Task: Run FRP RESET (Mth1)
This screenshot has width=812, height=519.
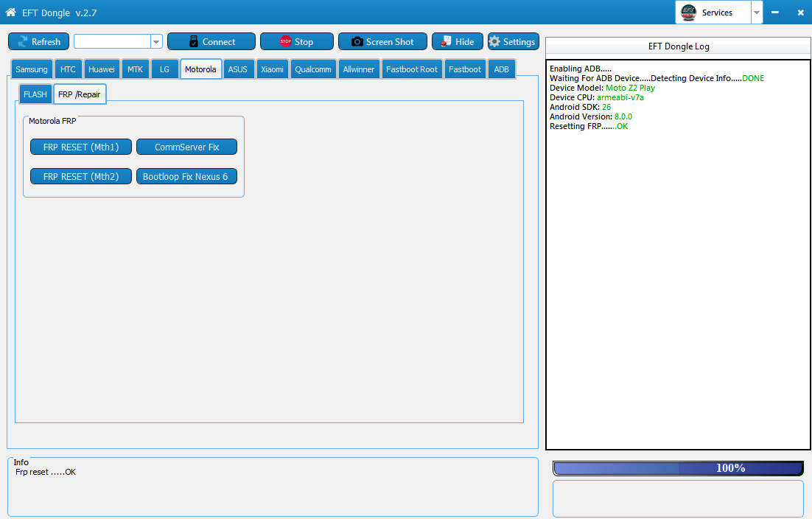Action: 81,147
